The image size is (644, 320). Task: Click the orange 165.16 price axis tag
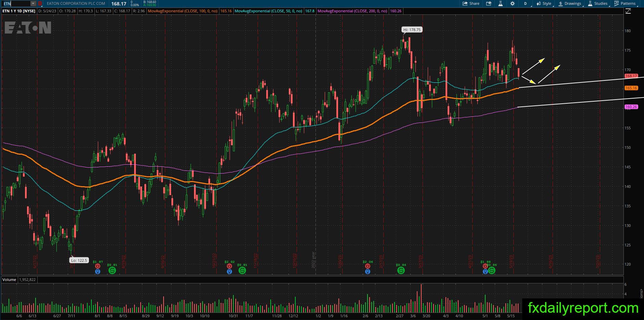(631, 88)
